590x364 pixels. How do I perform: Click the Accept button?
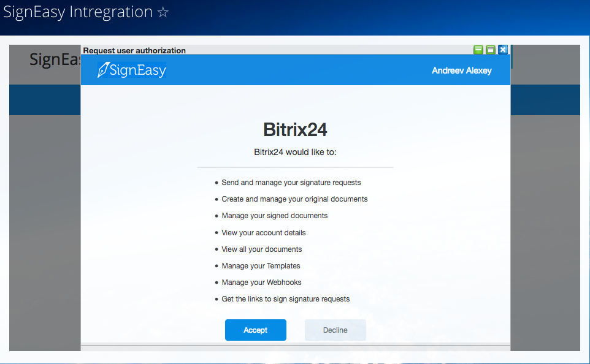point(256,330)
